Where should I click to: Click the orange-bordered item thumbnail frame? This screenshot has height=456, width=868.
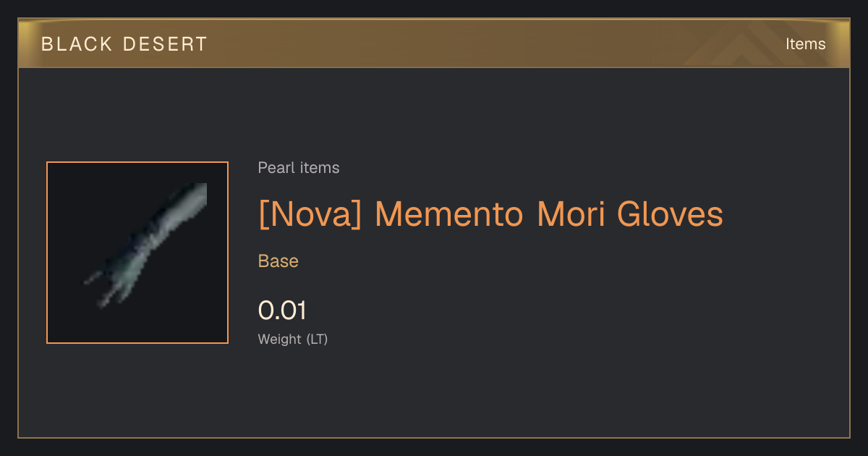[137, 253]
